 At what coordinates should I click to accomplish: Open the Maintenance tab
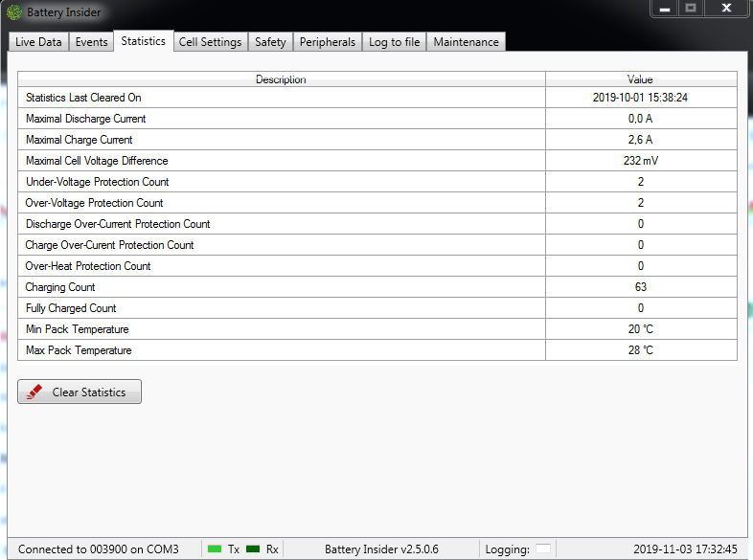[x=466, y=42]
